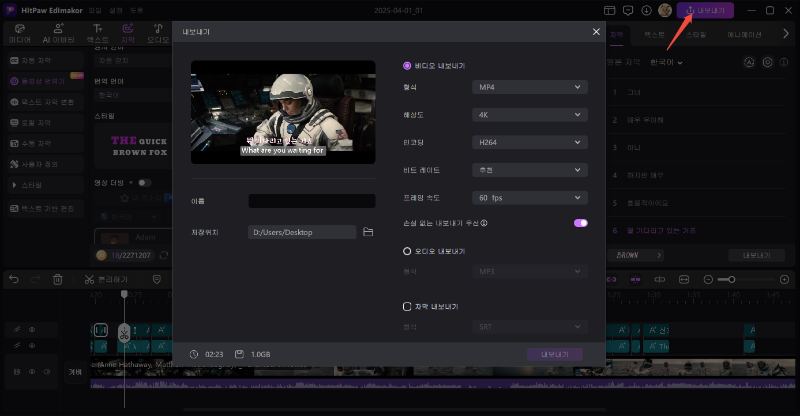Screen dimensions: 800x416
Task: Toggle the eye icon on the second subtitle track
Action: [32, 346]
